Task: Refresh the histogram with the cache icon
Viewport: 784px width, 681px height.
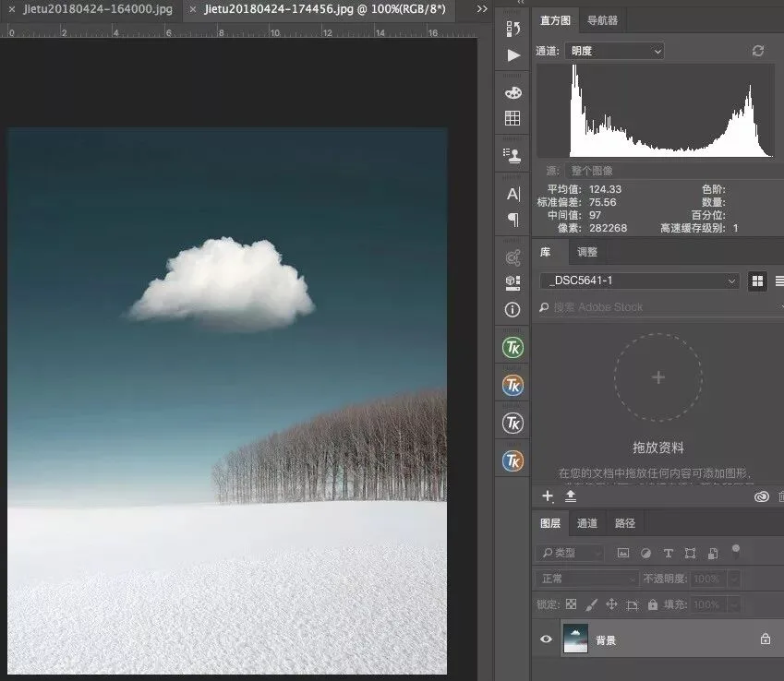Action: click(757, 51)
